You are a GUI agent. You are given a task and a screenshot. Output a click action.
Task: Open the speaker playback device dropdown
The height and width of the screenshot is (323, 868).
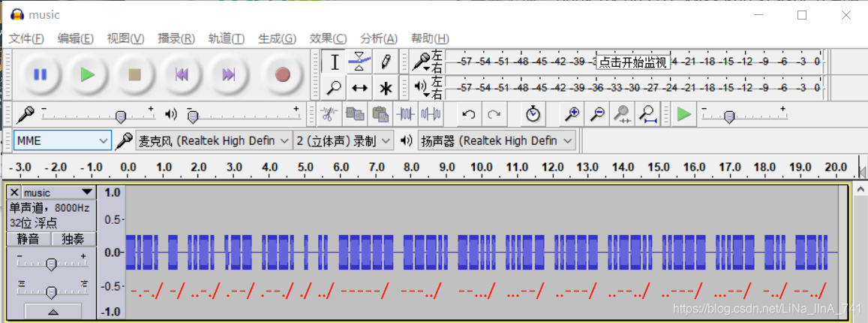click(497, 140)
